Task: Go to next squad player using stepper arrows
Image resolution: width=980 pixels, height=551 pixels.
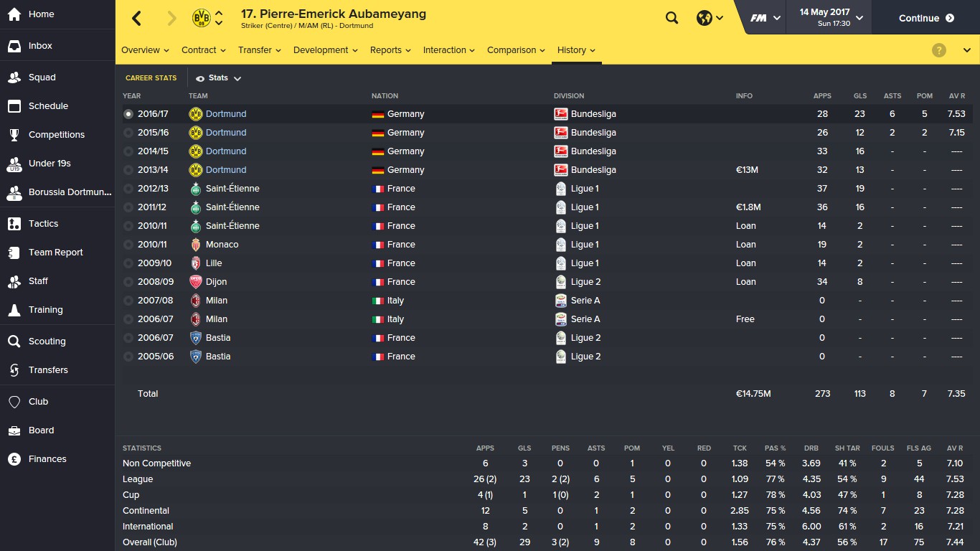Action: pos(219,24)
